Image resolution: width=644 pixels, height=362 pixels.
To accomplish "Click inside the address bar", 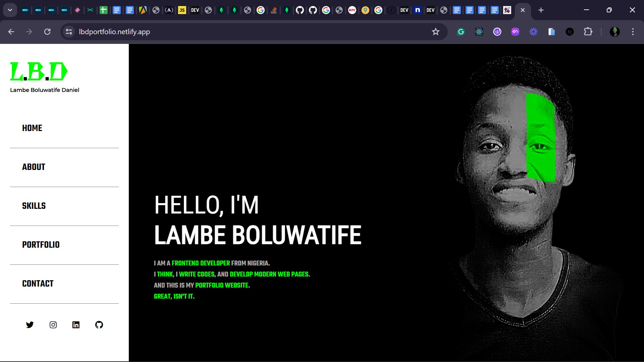I will pyautogui.click(x=201, y=32).
